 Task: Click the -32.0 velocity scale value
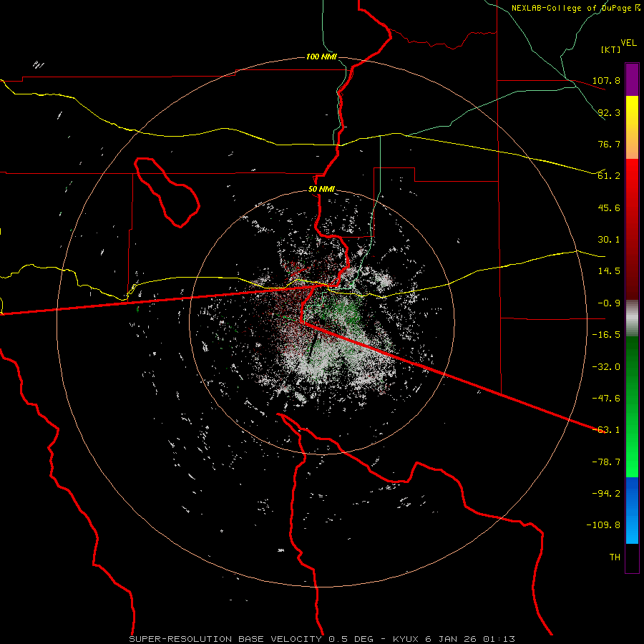pyautogui.click(x=606, y=367)
